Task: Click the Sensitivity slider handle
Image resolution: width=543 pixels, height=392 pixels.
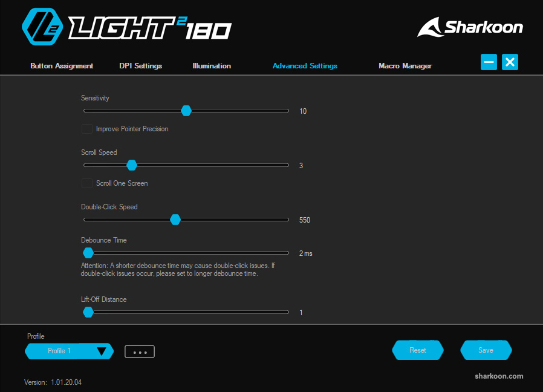Action: [x=186, y=111]
